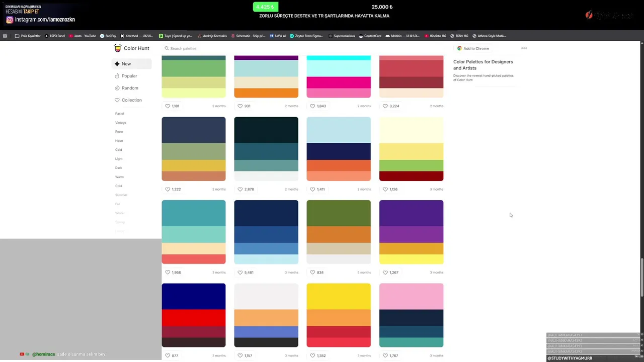Pick dark navy top color of 1,222-likes palette
Viewport: 644px width, 362px height.
tap(194, 130)
